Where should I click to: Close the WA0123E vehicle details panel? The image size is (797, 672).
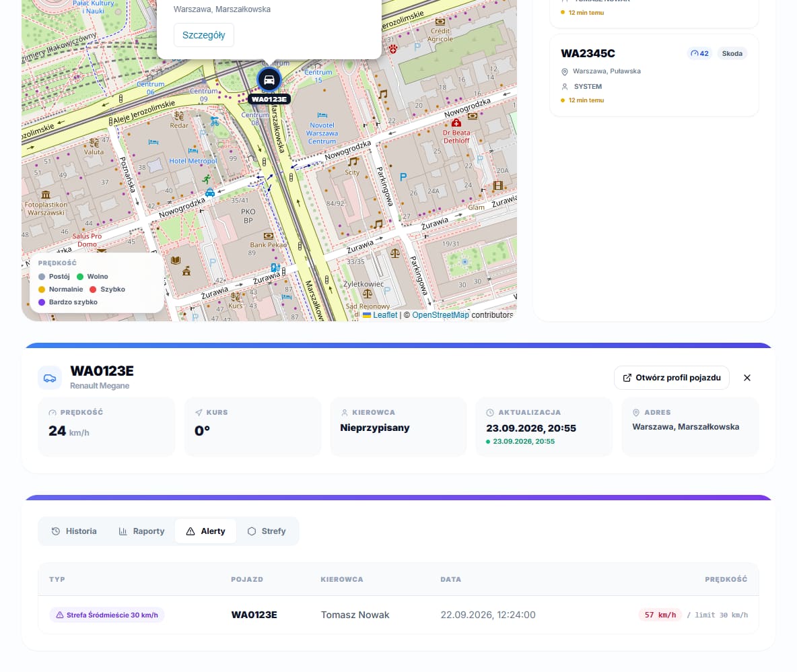pyautogui.click(x=747, y=378)
